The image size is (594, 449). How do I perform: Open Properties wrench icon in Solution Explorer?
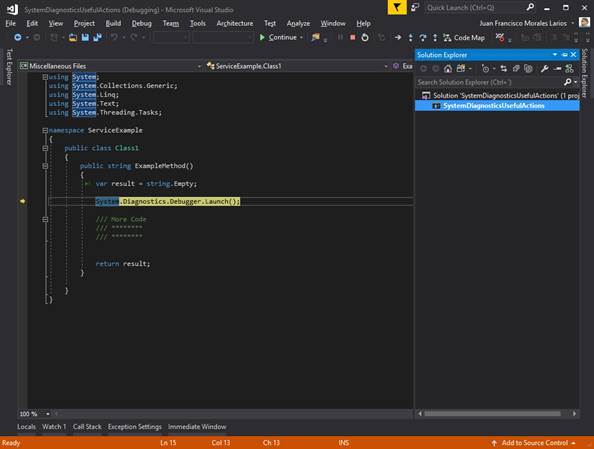544,69
